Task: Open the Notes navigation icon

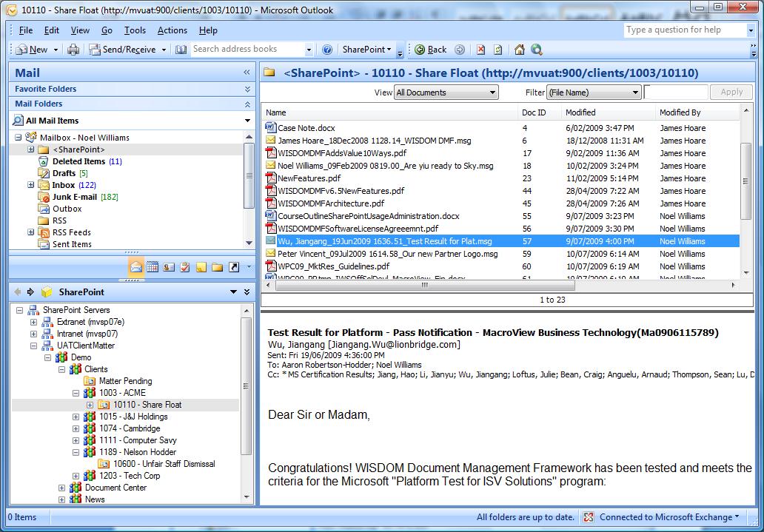Action: click(201, 267)
